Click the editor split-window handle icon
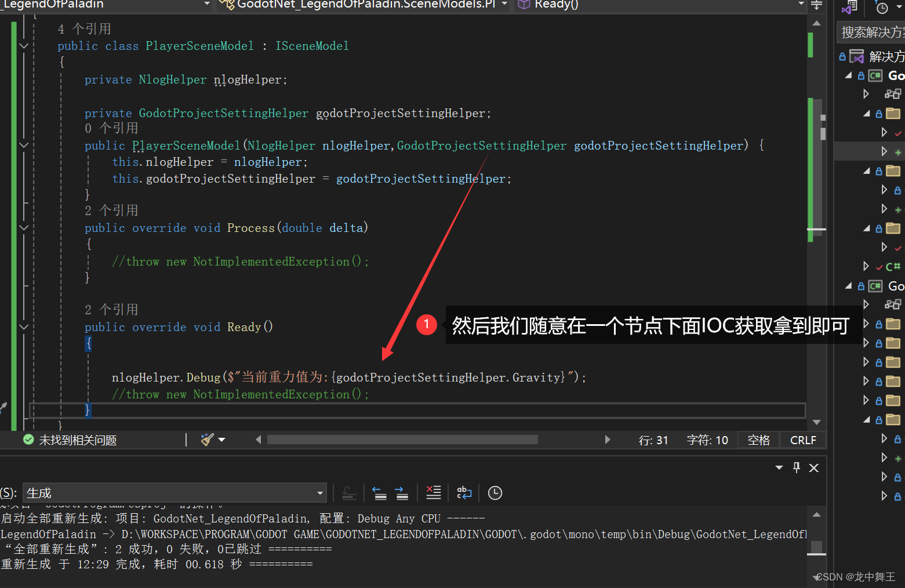905x588 pixels. tap(816, 5)
